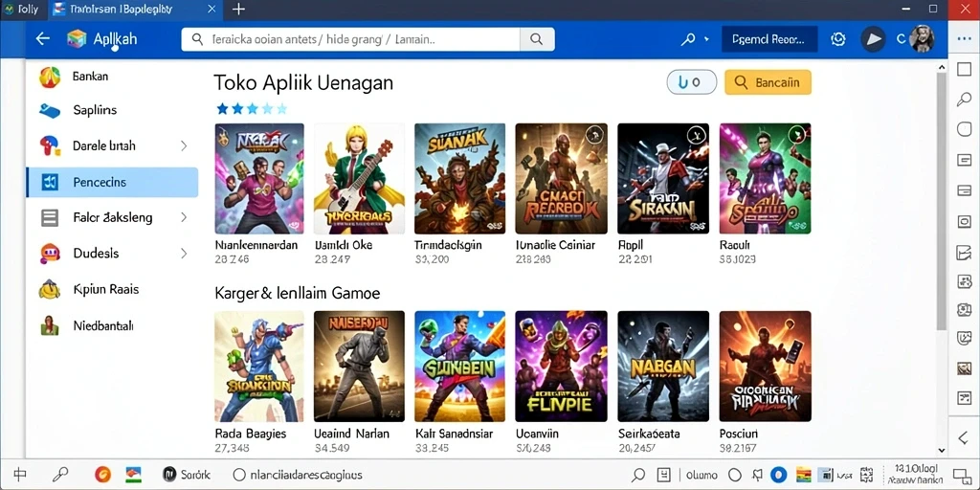Collapse right sidebar with left chevron
The height and width of the screenshot is (490, 980).
[964, 437]
